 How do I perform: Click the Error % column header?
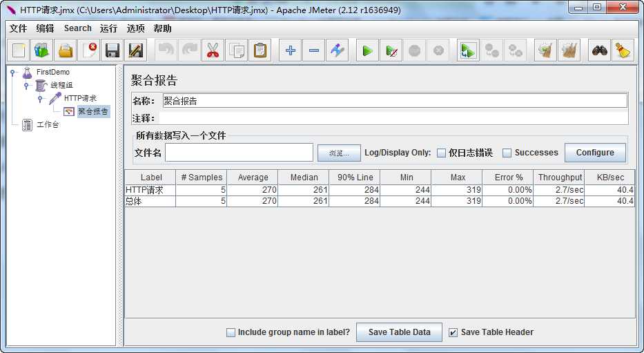[508, 178]
